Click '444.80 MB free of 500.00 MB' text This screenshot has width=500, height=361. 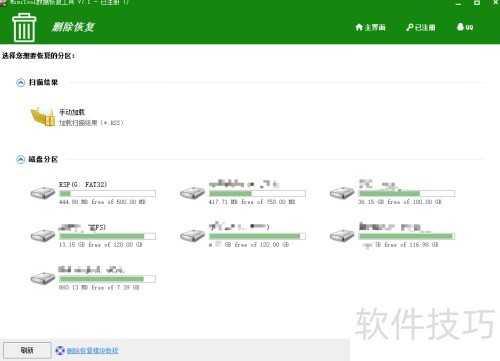pos(102,202)
